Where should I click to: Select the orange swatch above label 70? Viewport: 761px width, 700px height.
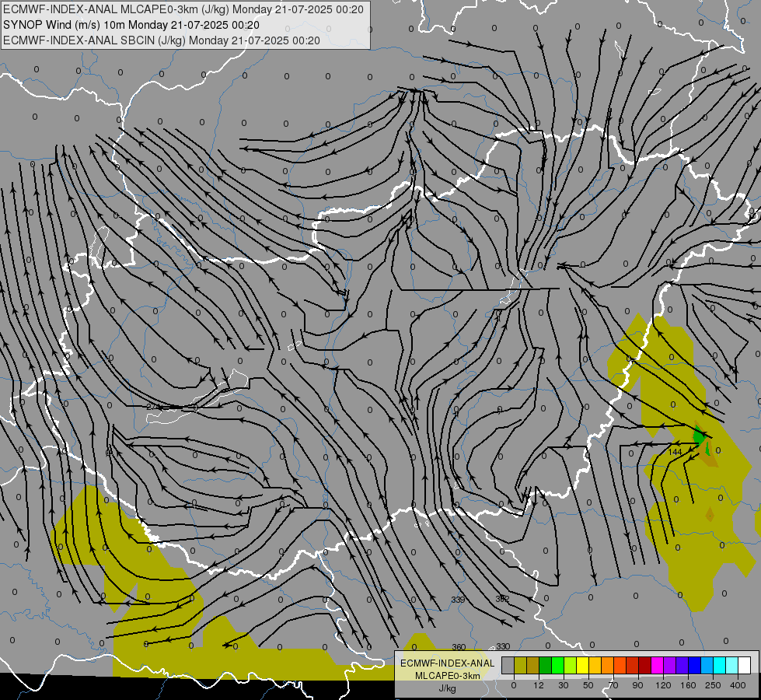[x=608, y=665]
